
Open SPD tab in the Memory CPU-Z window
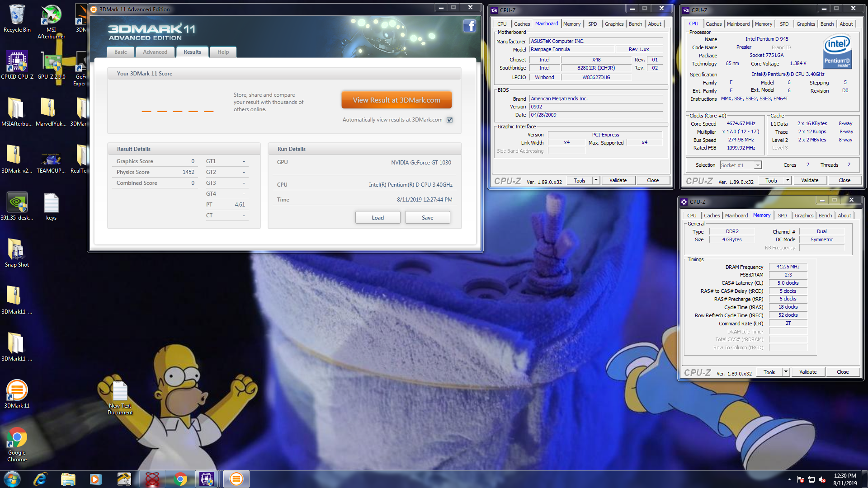782,216
